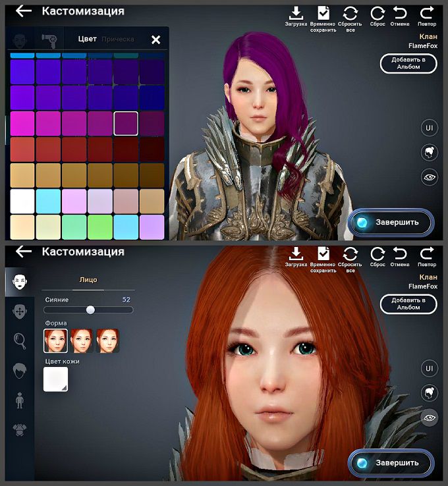Screen dimensions: 448x486
Task: Switch to the Прическа tab
Action: tap(117, 40)
